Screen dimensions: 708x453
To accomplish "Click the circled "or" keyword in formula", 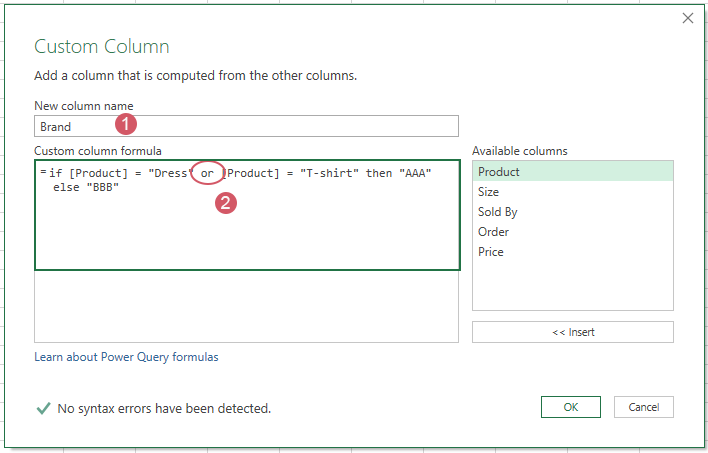I will (x=207, y=174).
